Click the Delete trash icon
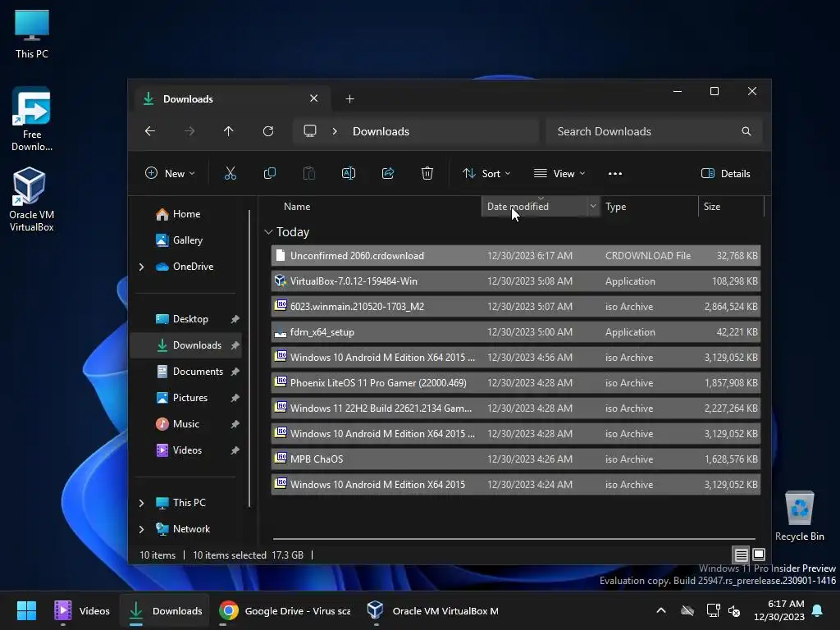Image resolution: width=840 pixels, height=630 pixels. 427,173
